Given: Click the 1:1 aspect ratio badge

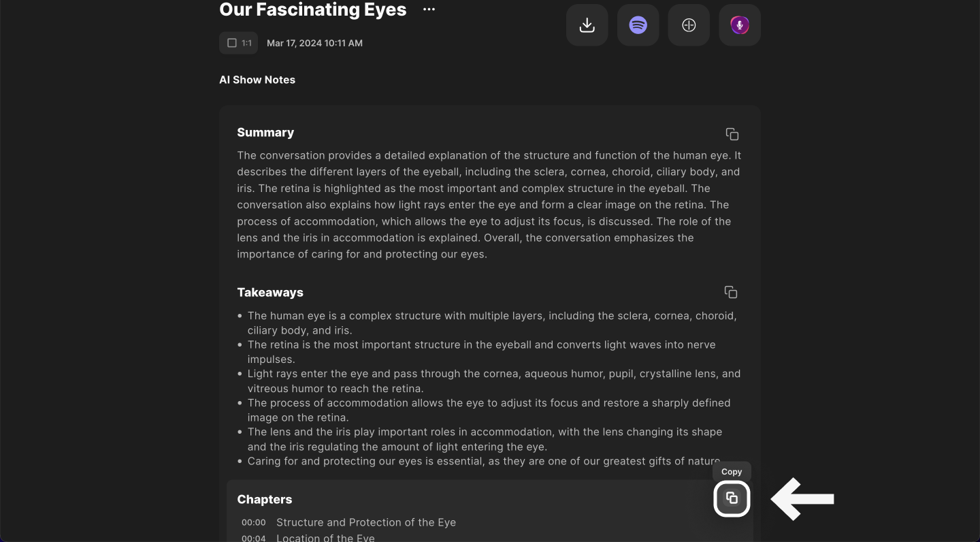Looking at the screenshot, I should coord(238,43).
